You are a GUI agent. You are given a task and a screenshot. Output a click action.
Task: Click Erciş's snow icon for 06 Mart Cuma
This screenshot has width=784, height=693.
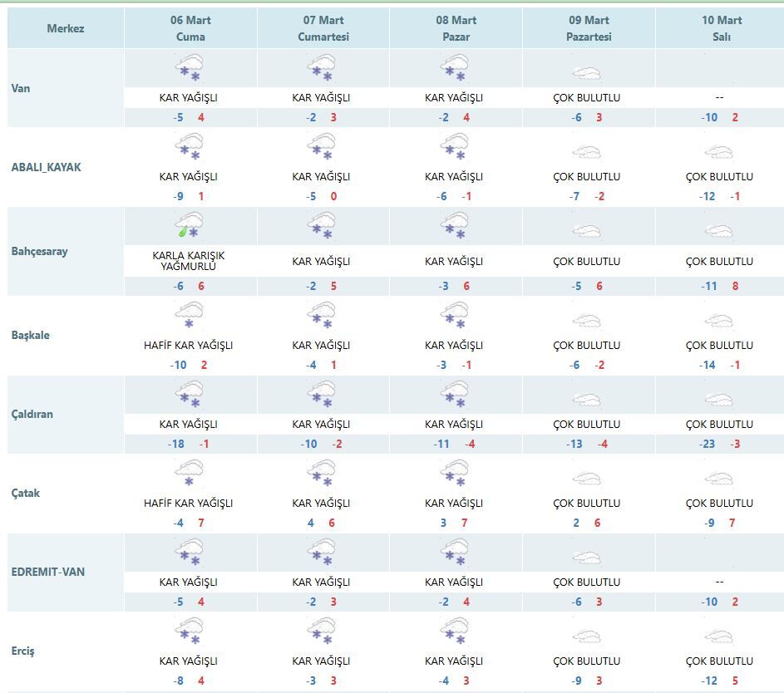tap(190, 632)
